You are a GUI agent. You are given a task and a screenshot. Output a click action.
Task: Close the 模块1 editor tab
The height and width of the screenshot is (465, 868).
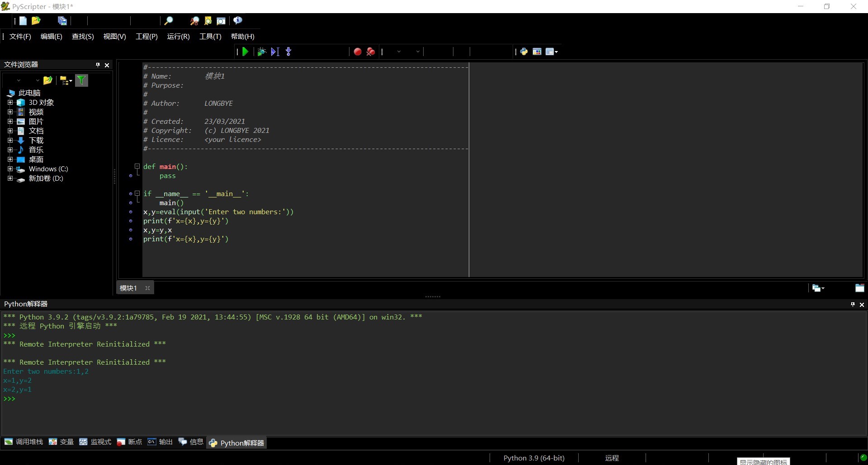tap(147, 288)
